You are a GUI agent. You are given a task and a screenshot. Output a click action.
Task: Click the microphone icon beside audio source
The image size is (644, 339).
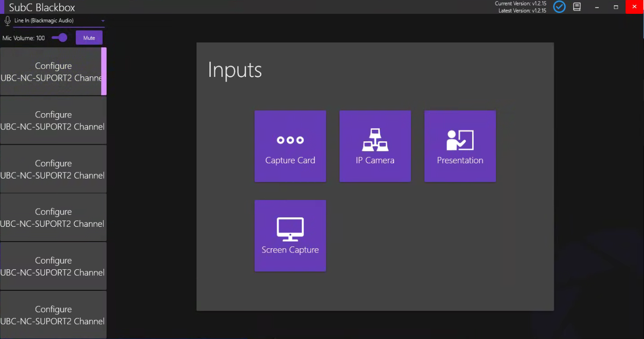[7, 21]
